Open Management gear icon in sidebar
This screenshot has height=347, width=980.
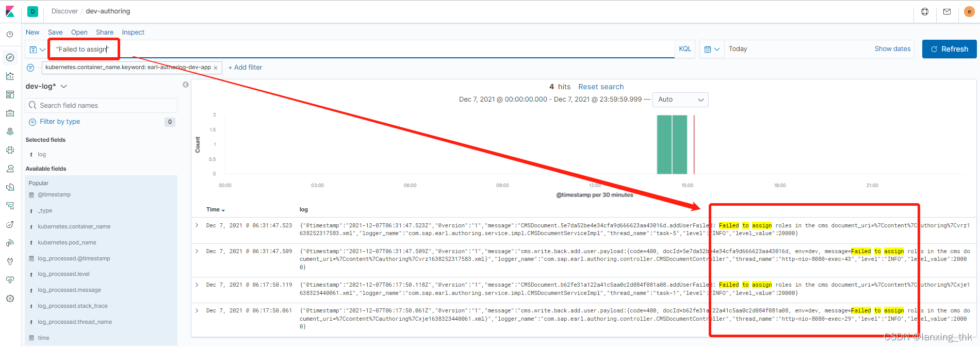pyautogui.click(x=10, y=299)
